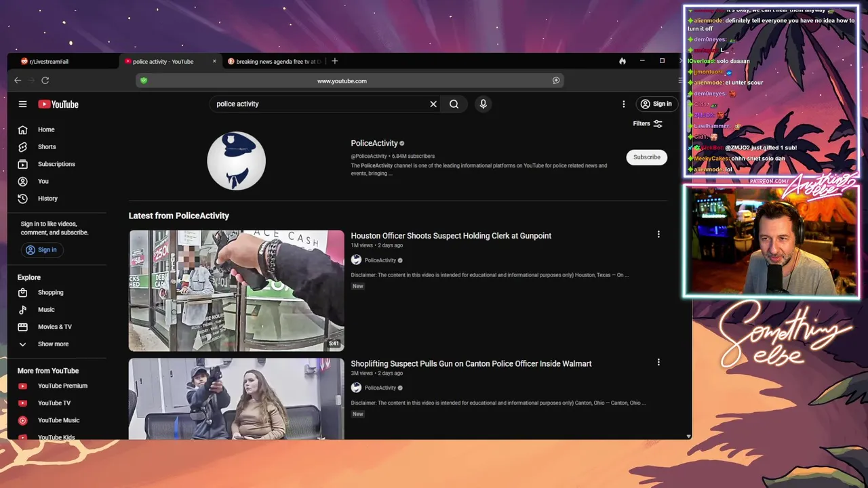Play the Canton Walmart video thumbnail
Image resolution: width=868 pixels, height=488 pixels.
tap(237, 399)
